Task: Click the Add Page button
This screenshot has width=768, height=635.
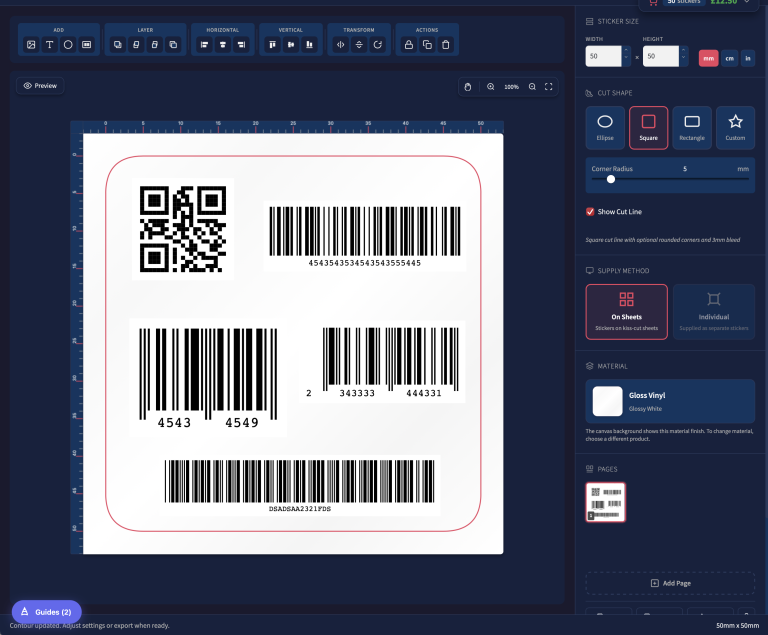Action: click(x=670, y=583)
